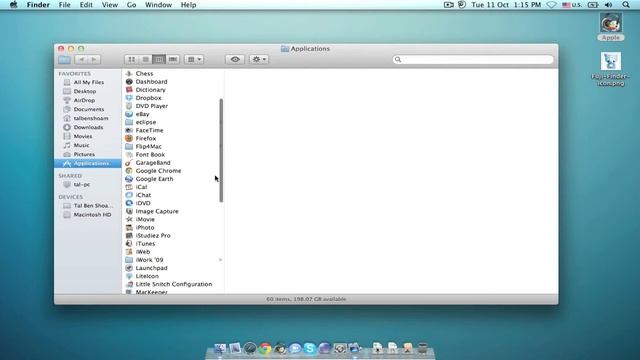The height and width of the screenshot is (360, 640).
Task: Switch Finder to icon view
Action: (x=131, y=60)
